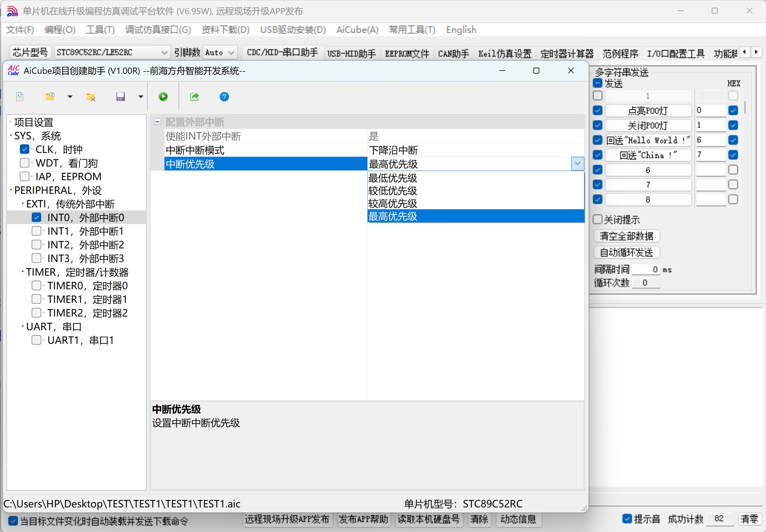Collapse the PERIPHERAL，外设 tree node
This screenshot has width=766, height=532.
tap(11, 190)
